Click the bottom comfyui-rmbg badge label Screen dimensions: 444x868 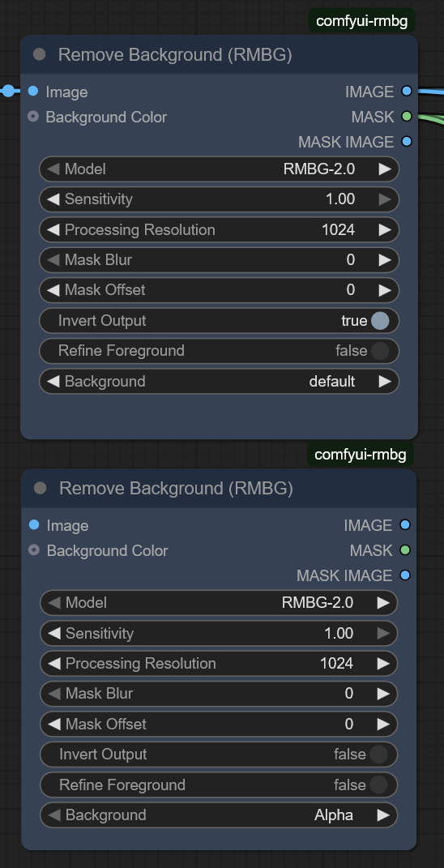(x=361, y=455)
